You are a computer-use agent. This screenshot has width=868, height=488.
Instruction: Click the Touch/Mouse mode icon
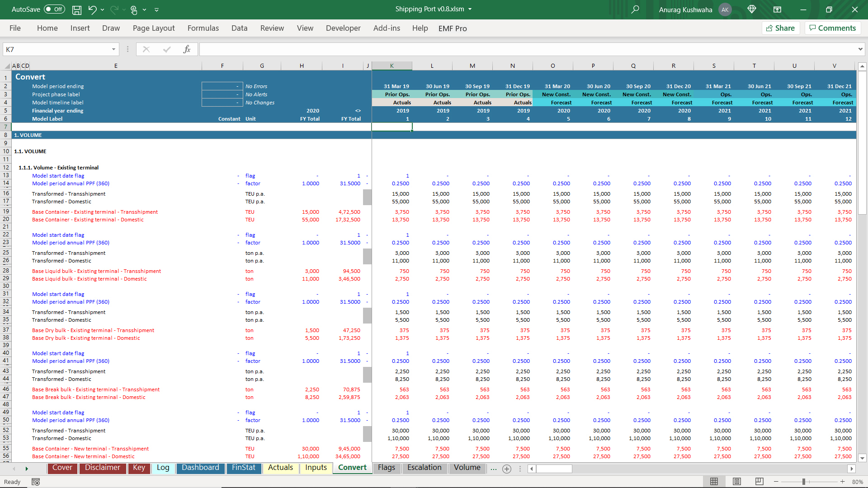click(134, 9)
